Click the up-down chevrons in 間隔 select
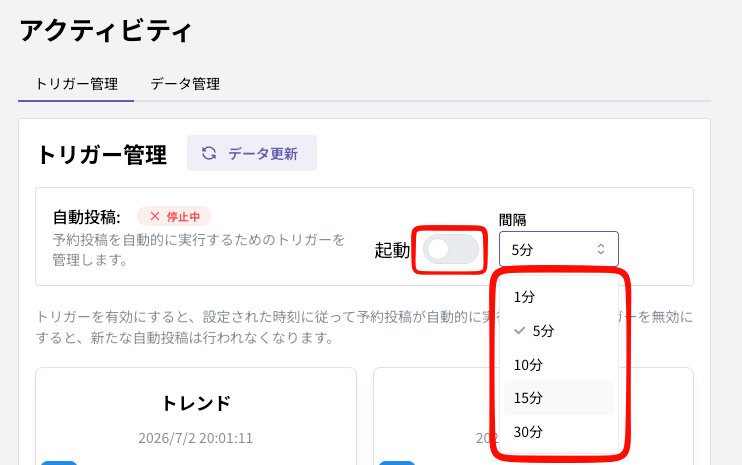742x465 pixels. 601,249
